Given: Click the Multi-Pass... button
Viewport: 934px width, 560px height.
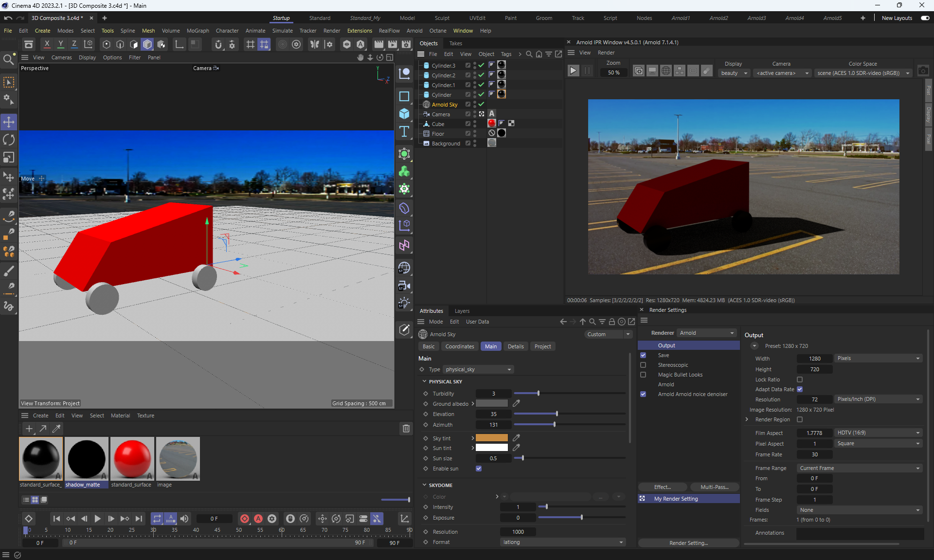Looking at the screenshot, I should click(x=714, y=487).
